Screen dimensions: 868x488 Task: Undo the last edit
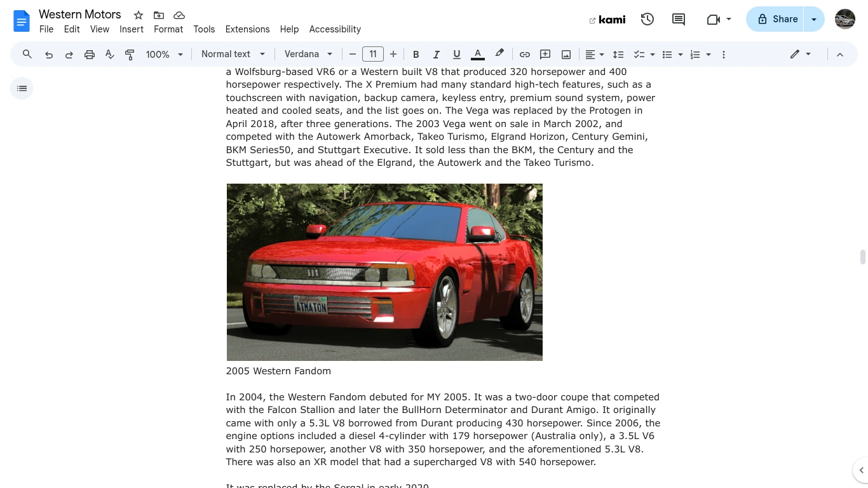point(49,54)
